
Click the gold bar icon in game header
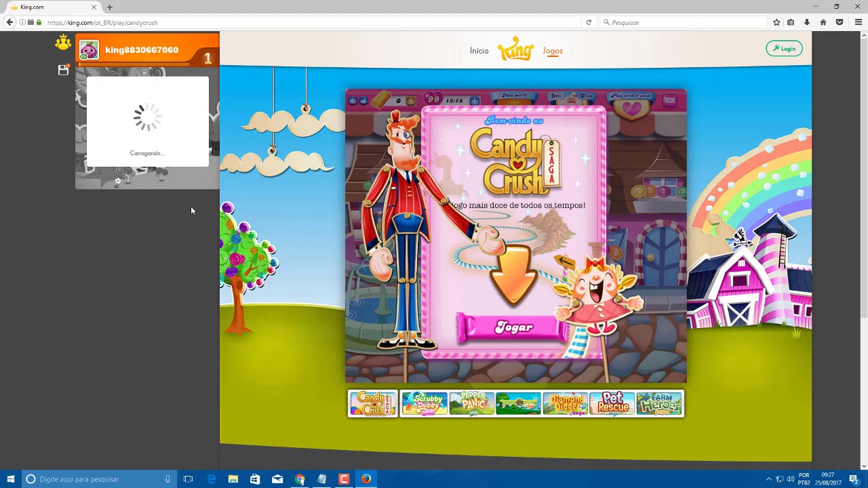(x=381, y=99)
